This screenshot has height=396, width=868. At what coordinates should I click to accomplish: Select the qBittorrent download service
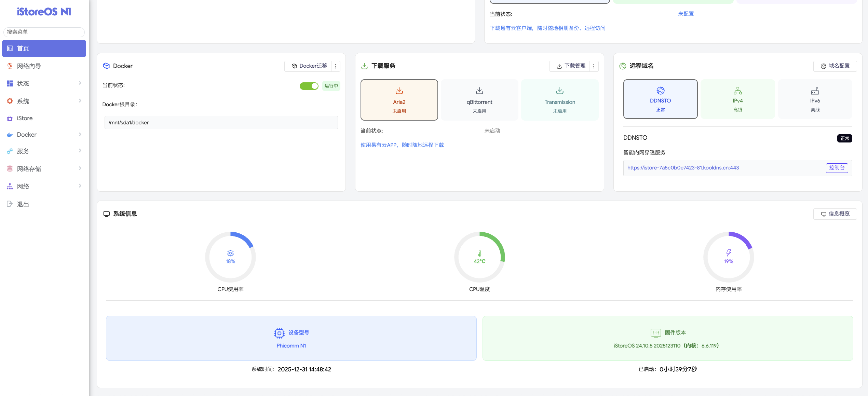pyautogui.click(x=479, y=99)
